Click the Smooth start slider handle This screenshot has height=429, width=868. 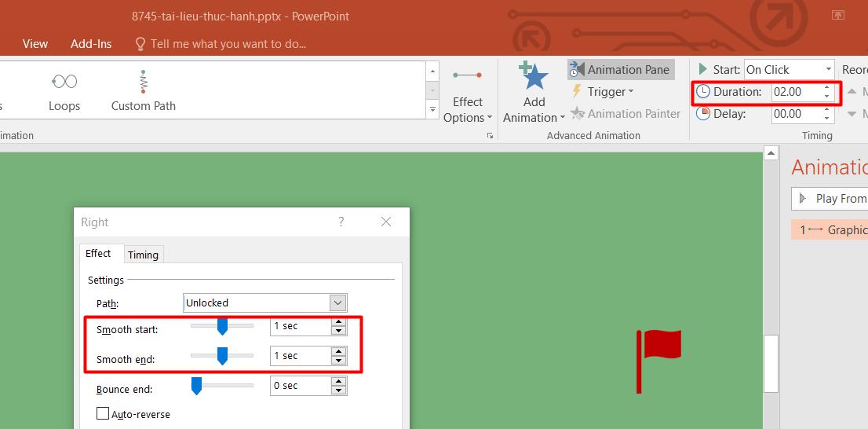223,326
